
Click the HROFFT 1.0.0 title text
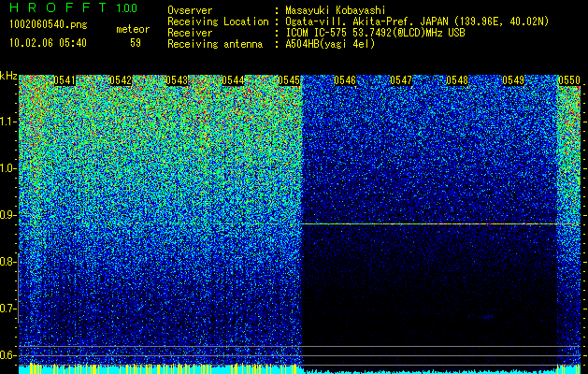tap(73, 7)
